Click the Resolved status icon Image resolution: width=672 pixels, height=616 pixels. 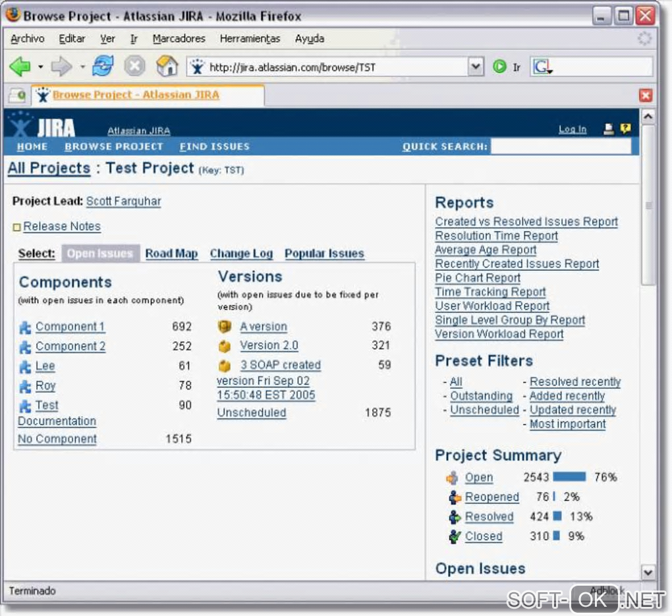455,517
